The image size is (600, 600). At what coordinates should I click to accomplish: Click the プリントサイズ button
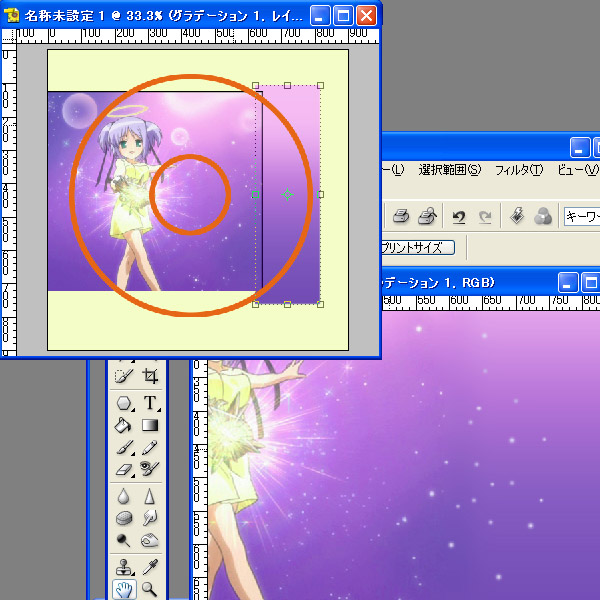coord(418,248)
